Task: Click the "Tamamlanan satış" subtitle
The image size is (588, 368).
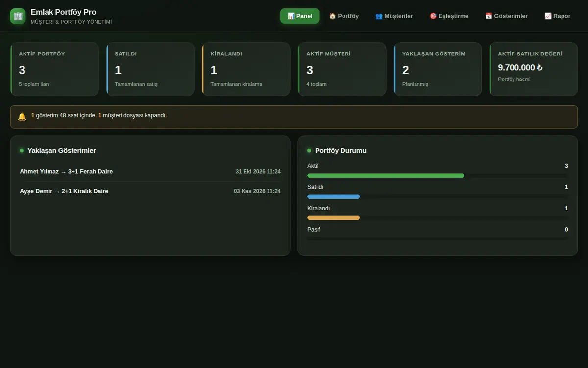Action: point(136,84)
